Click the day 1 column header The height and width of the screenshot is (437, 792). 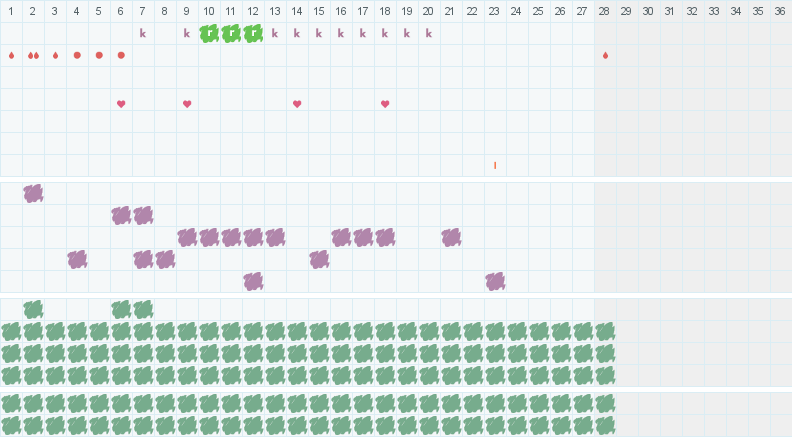[x=11, y=11]
